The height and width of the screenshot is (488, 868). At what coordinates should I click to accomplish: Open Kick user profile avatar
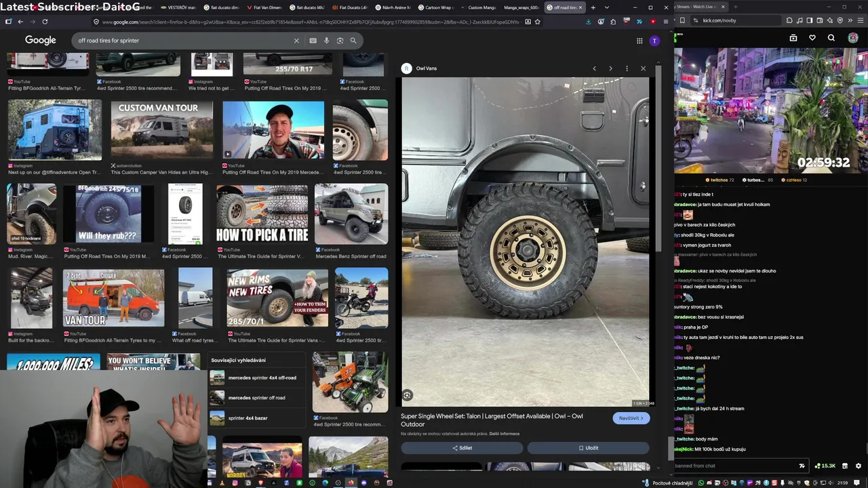point(853,38)
